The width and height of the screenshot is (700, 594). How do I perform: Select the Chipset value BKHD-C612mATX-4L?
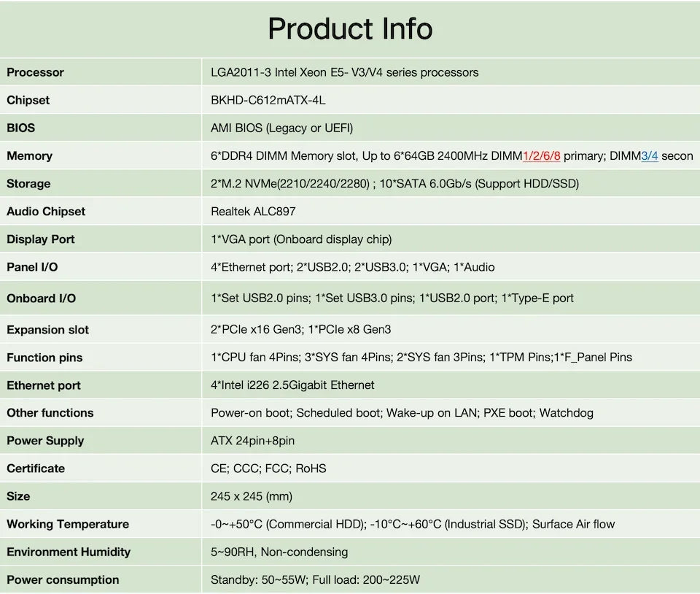click(268, 100)
